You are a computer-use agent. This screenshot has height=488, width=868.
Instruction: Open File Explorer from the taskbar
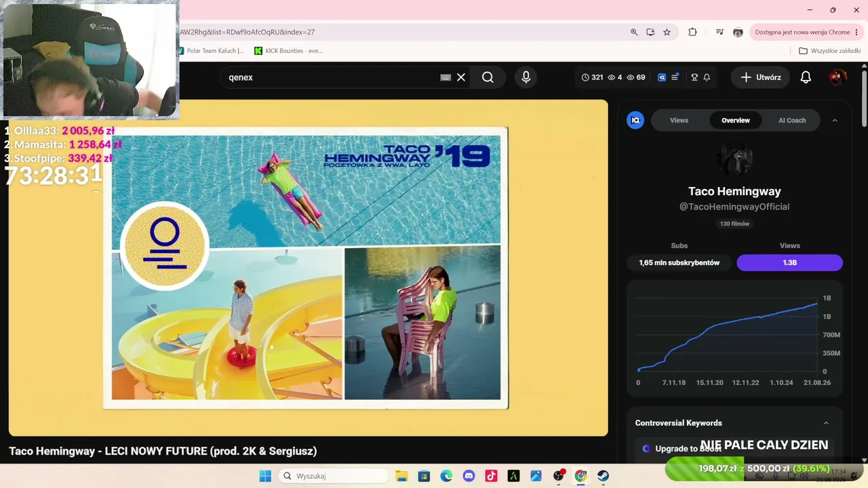401,476
